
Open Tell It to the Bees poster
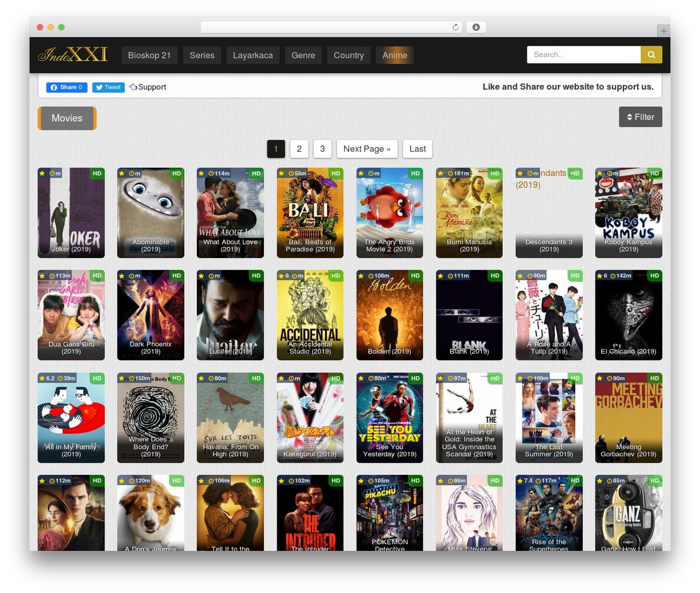click(x=230, y=513)
